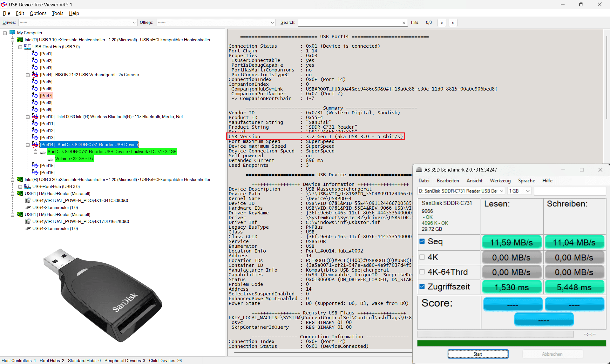Image resolution: width=610 pixels, height=364 pixels.
Task: Expand the Port10 Intel Bluetooth node
Action: point(28,117)
